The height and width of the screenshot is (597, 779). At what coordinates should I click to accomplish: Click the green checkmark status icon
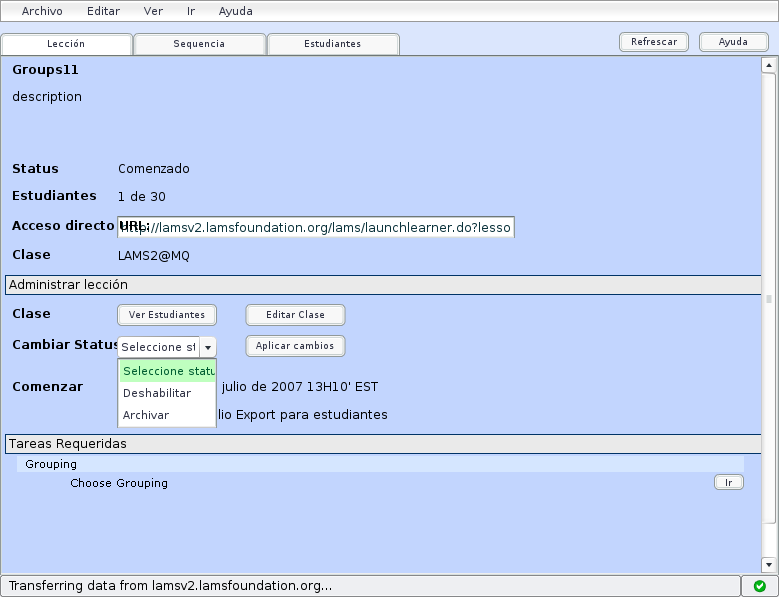point(759,586)
